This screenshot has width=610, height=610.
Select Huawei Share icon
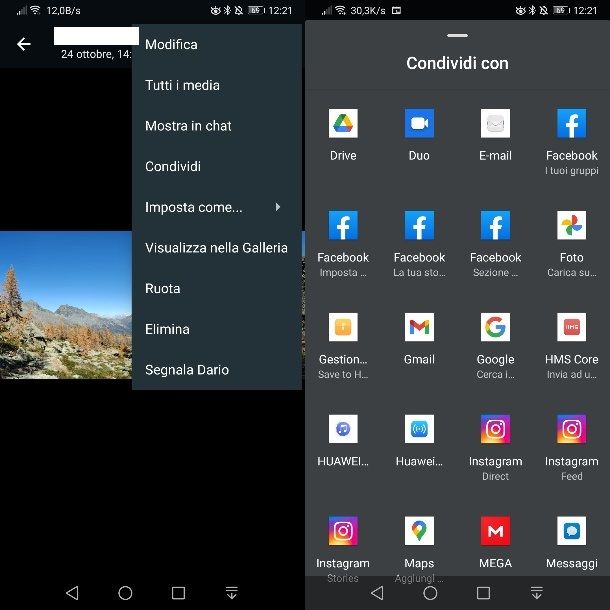[x=419, y=429]
